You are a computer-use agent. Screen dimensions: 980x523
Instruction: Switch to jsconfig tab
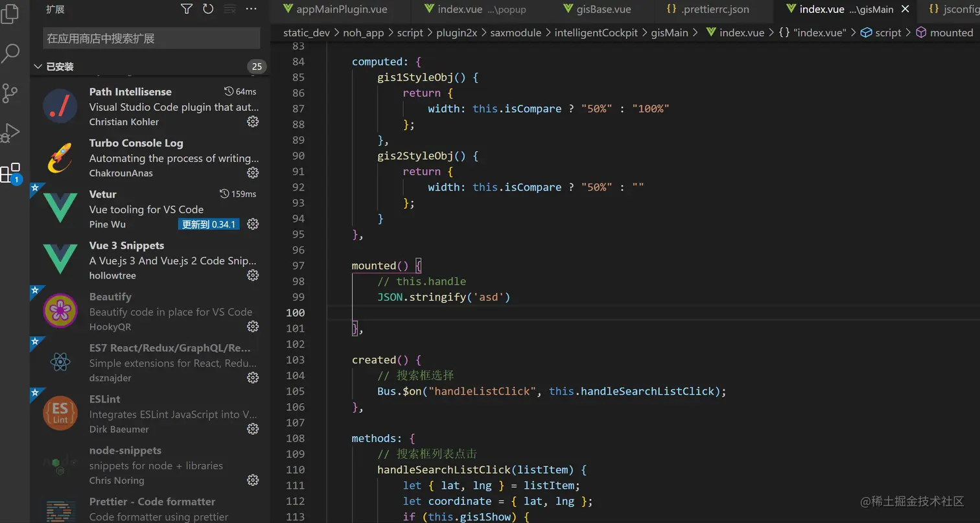click(x=953, y=10)
